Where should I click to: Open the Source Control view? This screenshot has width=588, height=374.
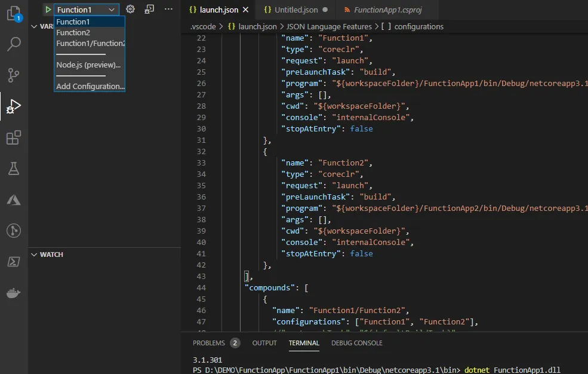click(14, 75)
